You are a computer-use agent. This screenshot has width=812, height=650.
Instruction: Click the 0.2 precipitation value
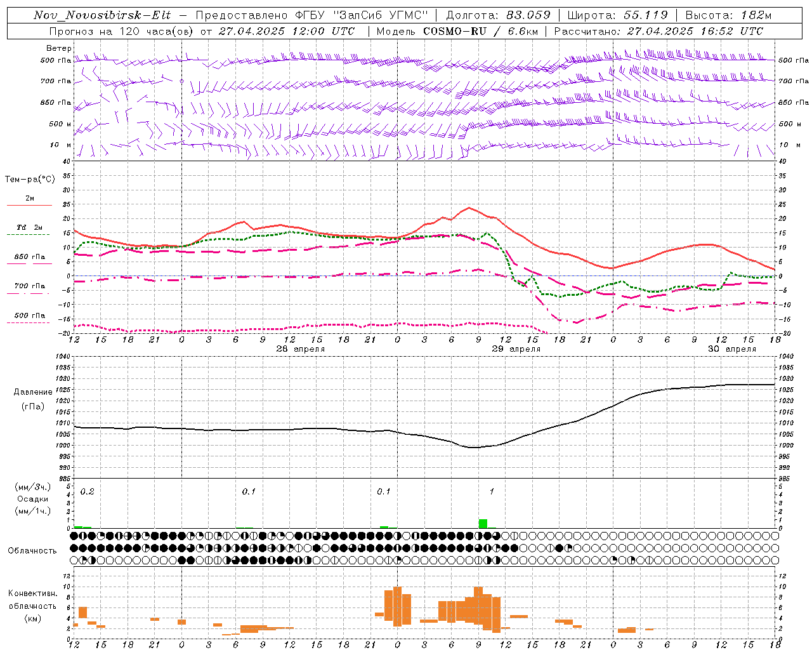click(88, 492)
